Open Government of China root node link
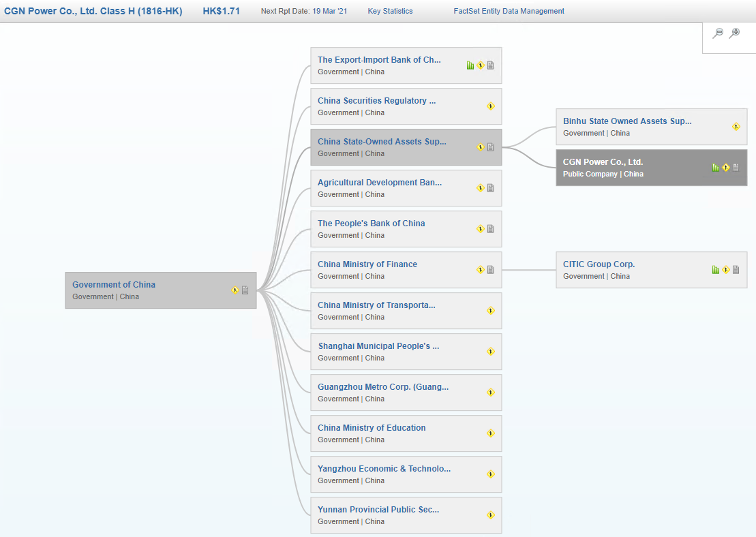Viewport: 756px width, 537px height. coord(114,285)
